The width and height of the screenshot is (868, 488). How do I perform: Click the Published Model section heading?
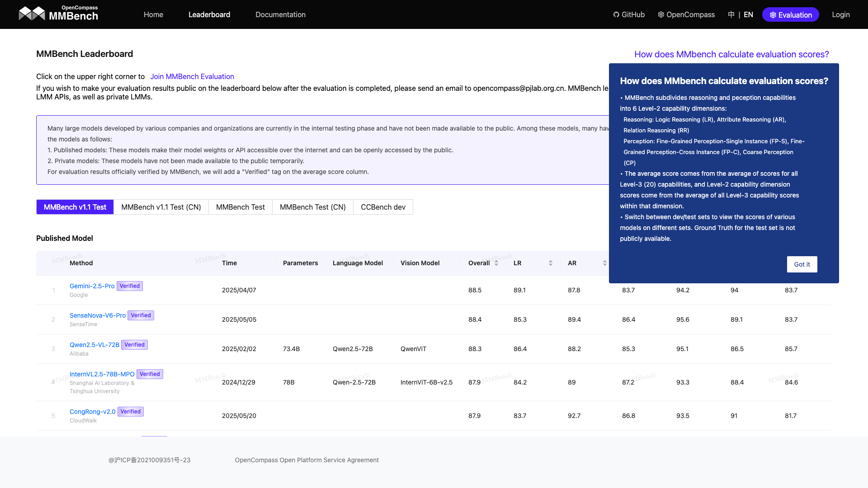[65, 238]
